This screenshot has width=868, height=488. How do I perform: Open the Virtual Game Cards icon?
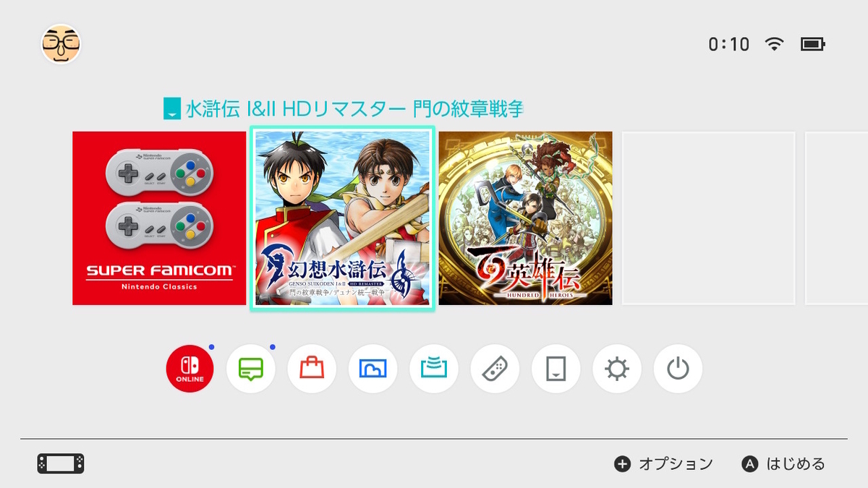coord(556,369)
